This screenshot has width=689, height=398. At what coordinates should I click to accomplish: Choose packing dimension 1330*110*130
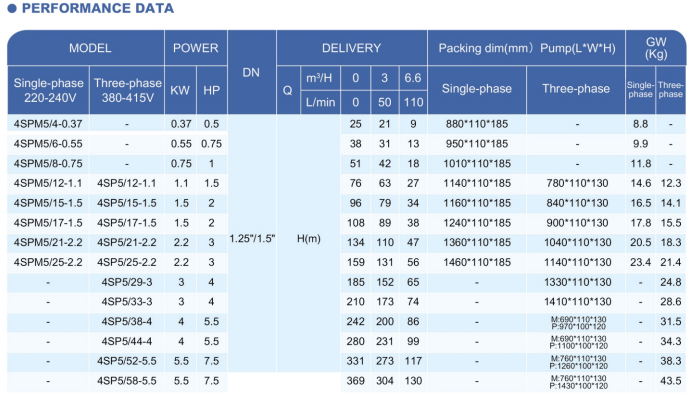[x=577, y=282]
